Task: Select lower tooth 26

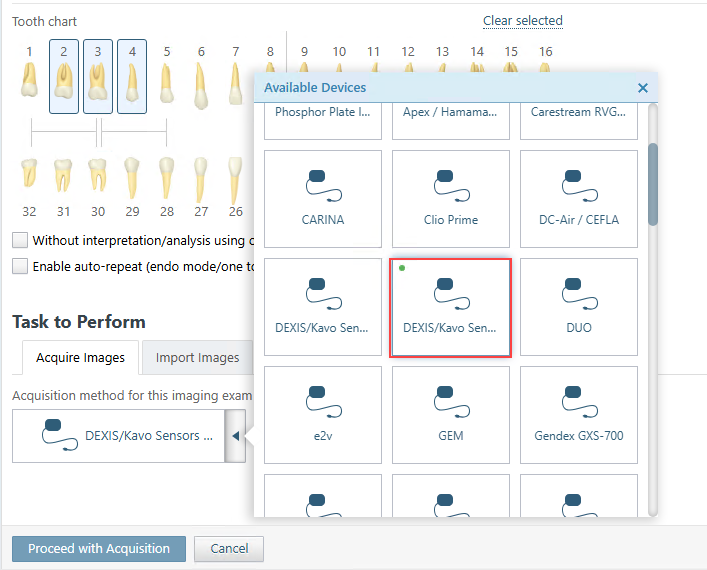Action: tap(235, 187)
